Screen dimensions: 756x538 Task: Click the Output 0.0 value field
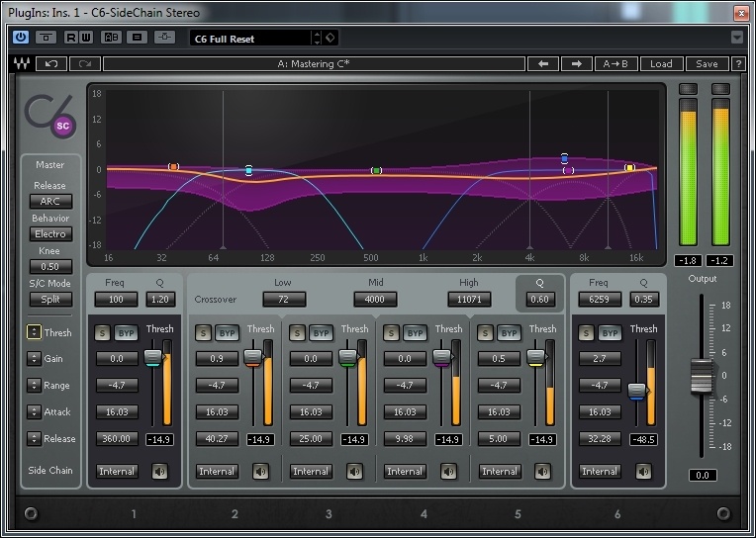[x=703, y=476]
